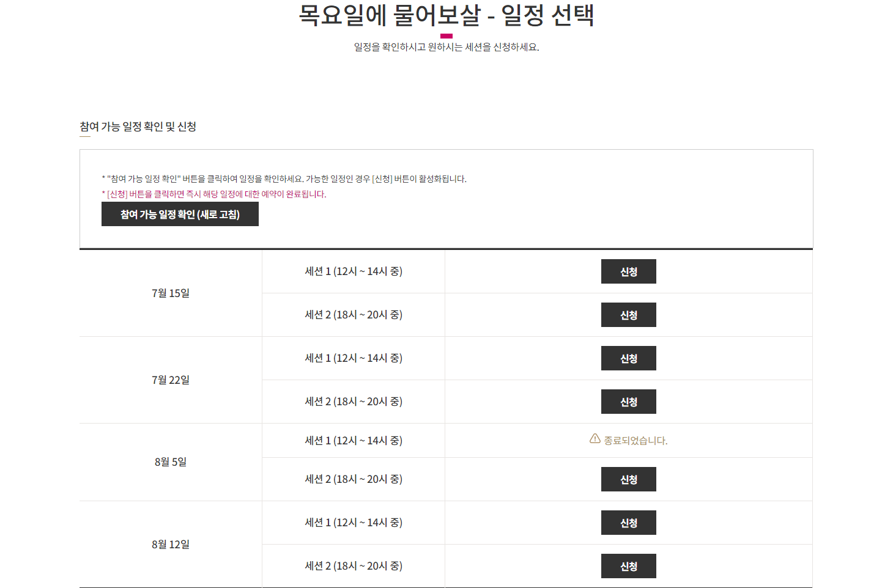893x588 pixels.
Task: Select the 7월 22일 date cell
Action: [171, 380]
